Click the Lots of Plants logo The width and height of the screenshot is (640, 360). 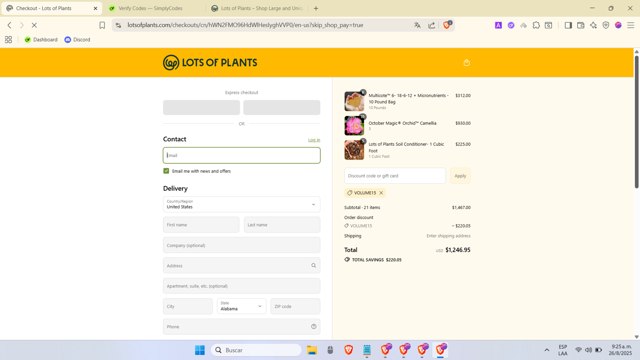click(x=210, y=62)
